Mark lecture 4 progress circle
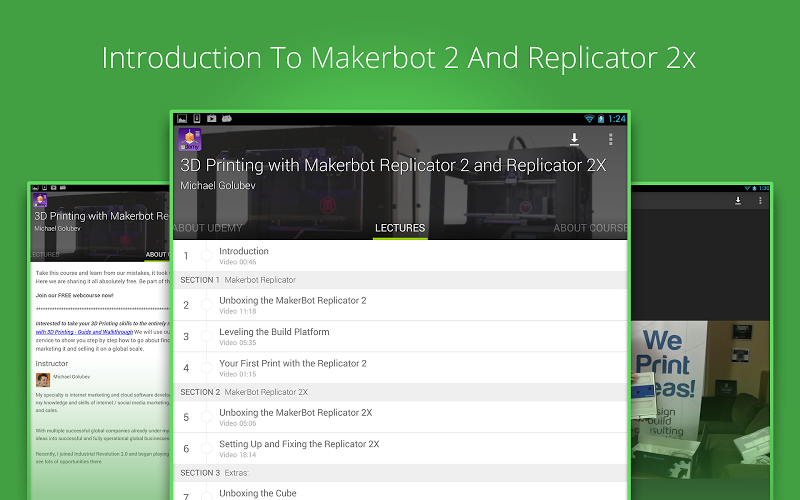Screen dimensions: 800x500 coord(207,368)
